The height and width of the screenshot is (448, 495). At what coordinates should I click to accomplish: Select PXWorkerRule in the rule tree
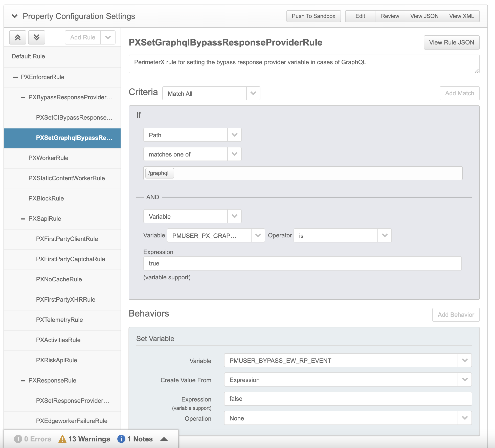(x=48, y=158)
